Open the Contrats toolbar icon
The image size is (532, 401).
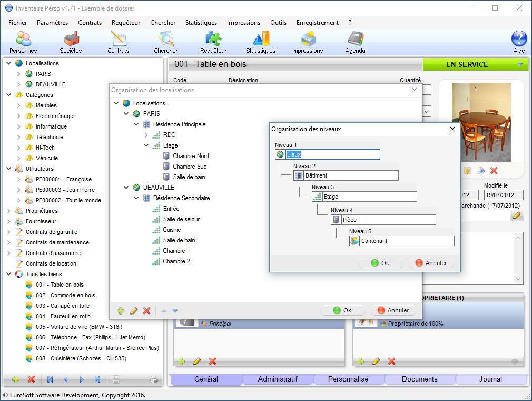(118, 40)
